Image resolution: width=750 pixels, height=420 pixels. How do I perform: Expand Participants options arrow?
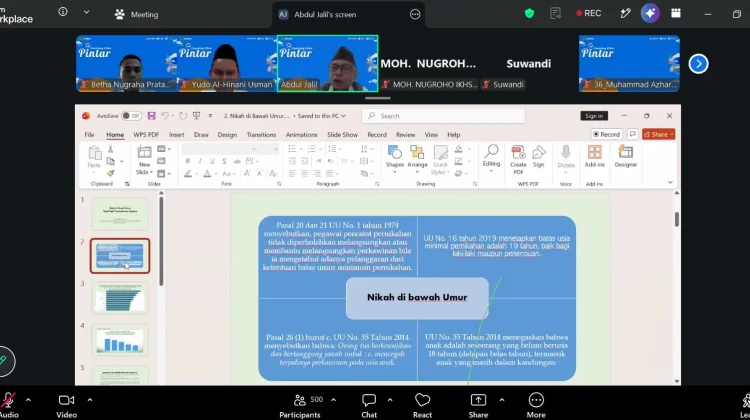[x=333, y=400]
